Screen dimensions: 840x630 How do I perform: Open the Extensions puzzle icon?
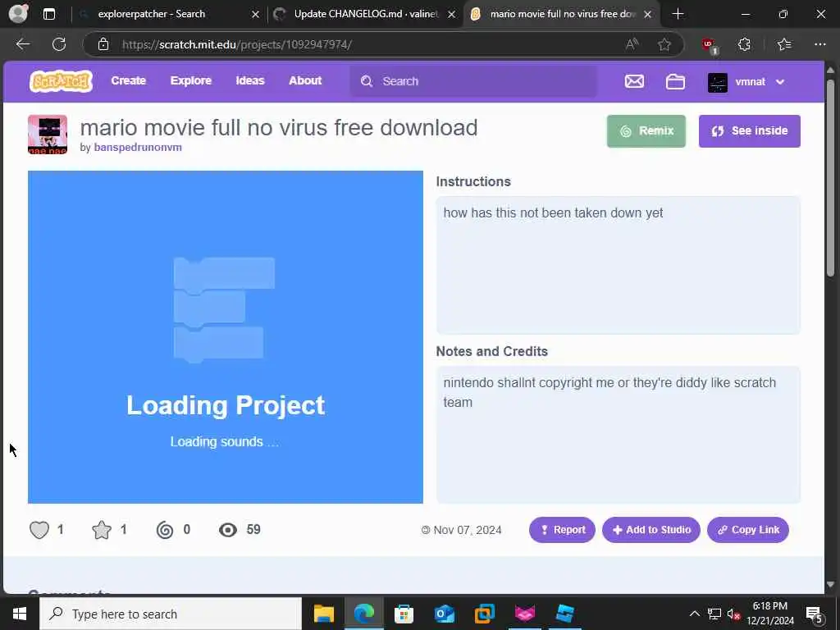[x=744, y=44]
